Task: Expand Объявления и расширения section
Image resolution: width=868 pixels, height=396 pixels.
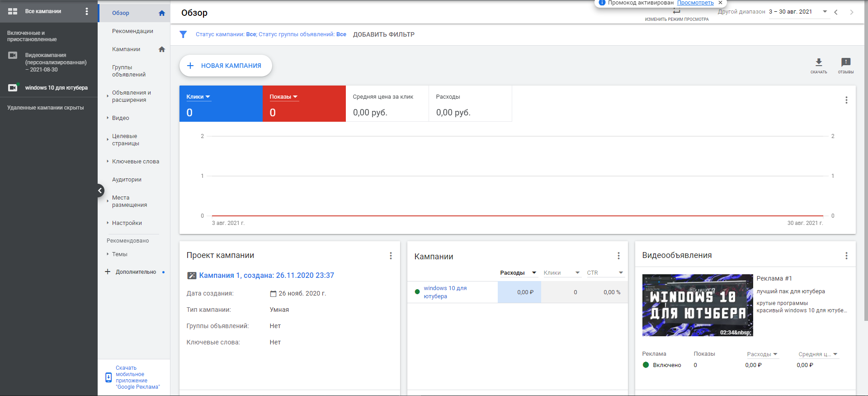Action: [108, 96]
